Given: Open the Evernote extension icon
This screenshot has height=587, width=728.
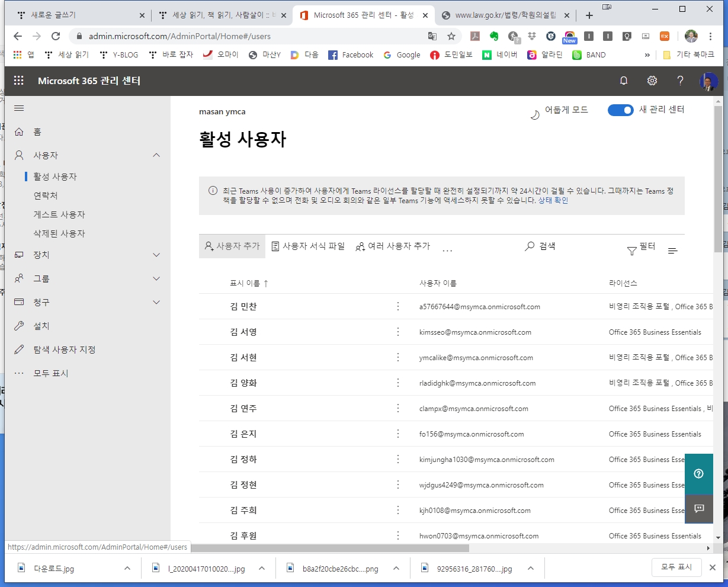Looking at the screenshot, I should click(494, 36).
